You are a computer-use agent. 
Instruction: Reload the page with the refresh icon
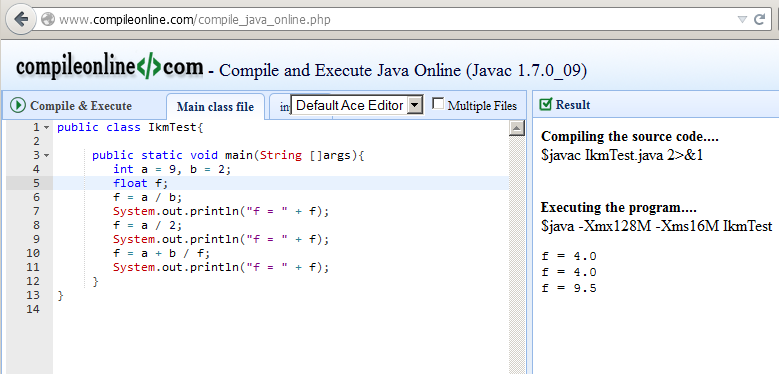[759, 19]
